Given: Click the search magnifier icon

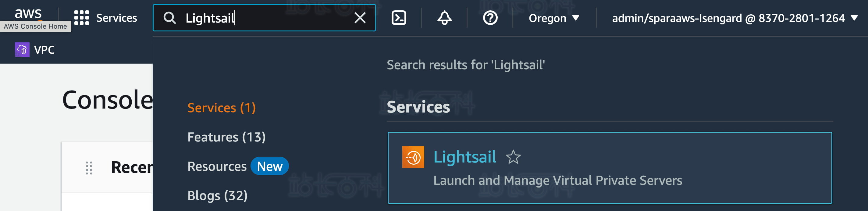Looking at the screenshot, I should [x=169, y=18].
